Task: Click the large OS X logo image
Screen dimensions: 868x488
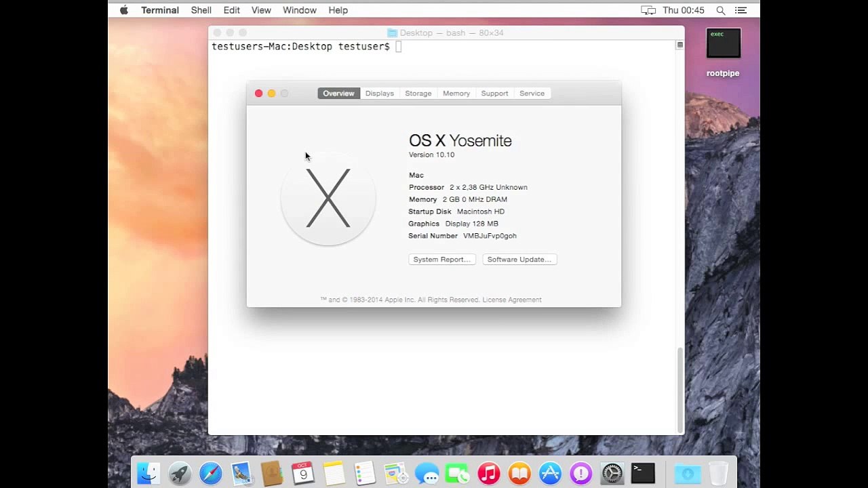Action: 328,198
